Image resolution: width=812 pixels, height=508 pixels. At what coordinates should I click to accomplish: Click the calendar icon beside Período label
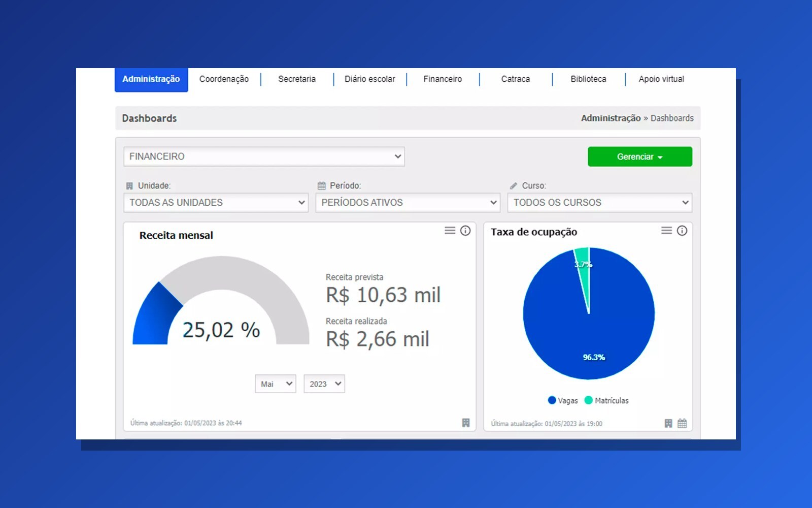click(322, 185)
